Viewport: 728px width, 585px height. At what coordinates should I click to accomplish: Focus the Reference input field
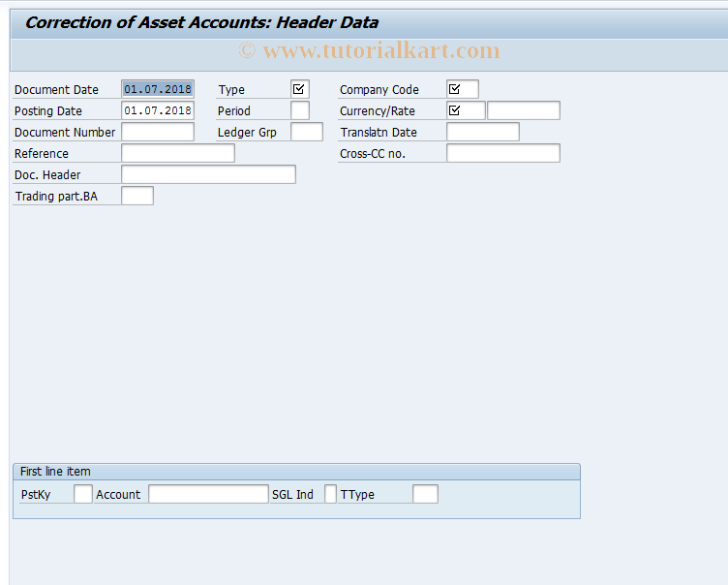click(x=178, y=153)
